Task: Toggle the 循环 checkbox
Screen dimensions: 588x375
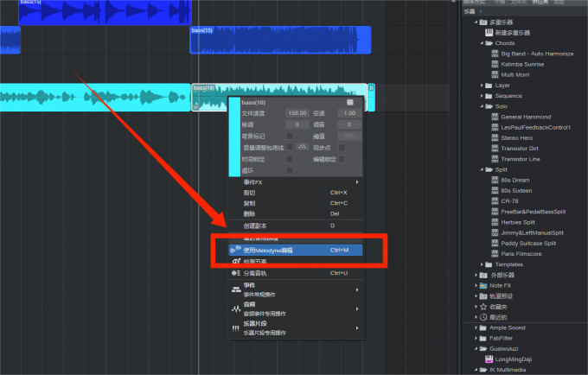Action: click(290, 170)
